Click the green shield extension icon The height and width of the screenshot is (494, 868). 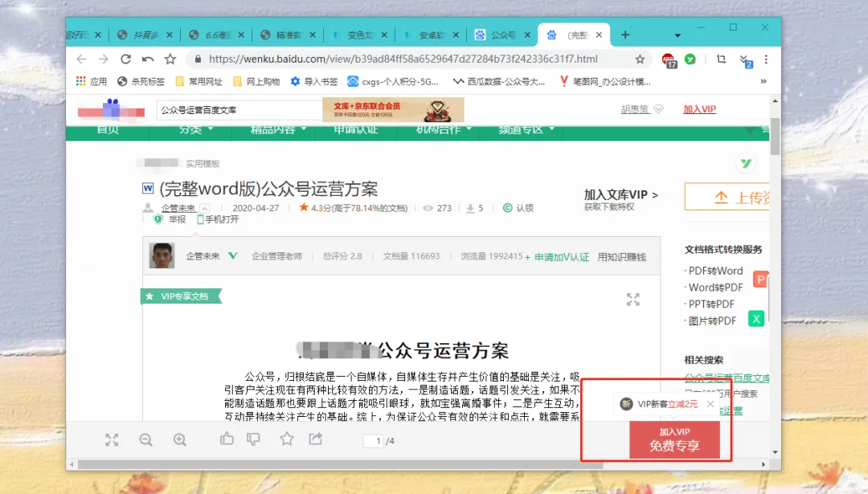click(690, 59)
